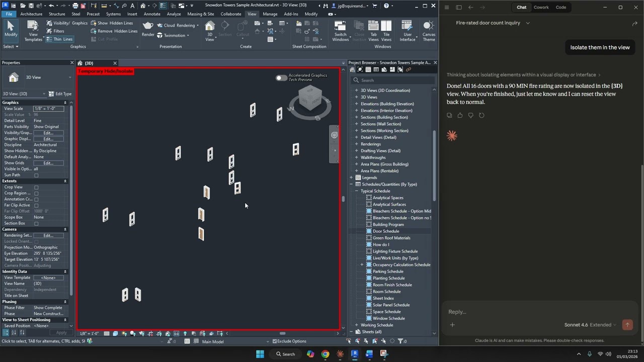Open Door Schedule in Project Browser
The width and height of the screenshot is (644, 362).
coord(386,231)
